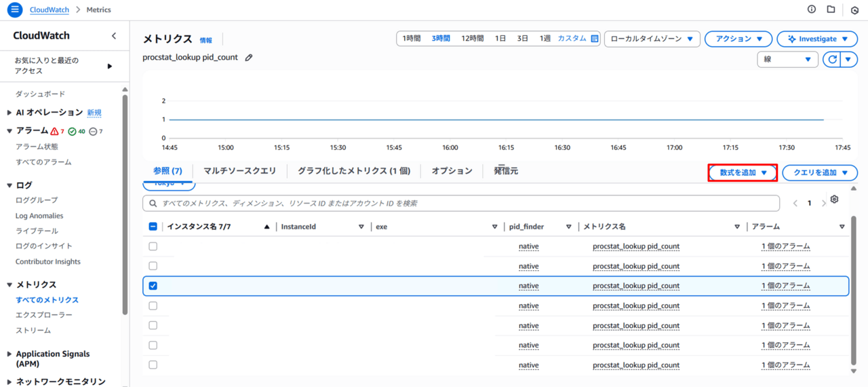
Task: Click the green OK alarm count icon
Action: click(72, 131)
